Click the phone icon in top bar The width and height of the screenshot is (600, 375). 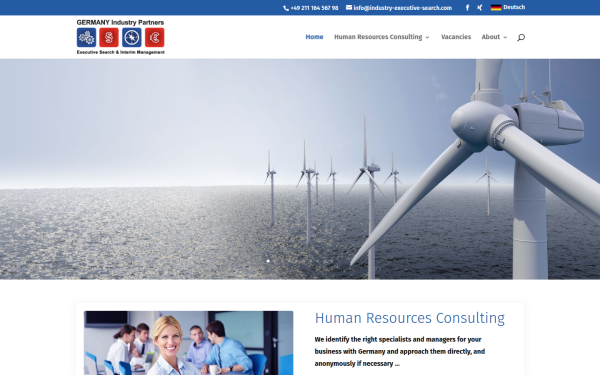click(x=286, y=8)
